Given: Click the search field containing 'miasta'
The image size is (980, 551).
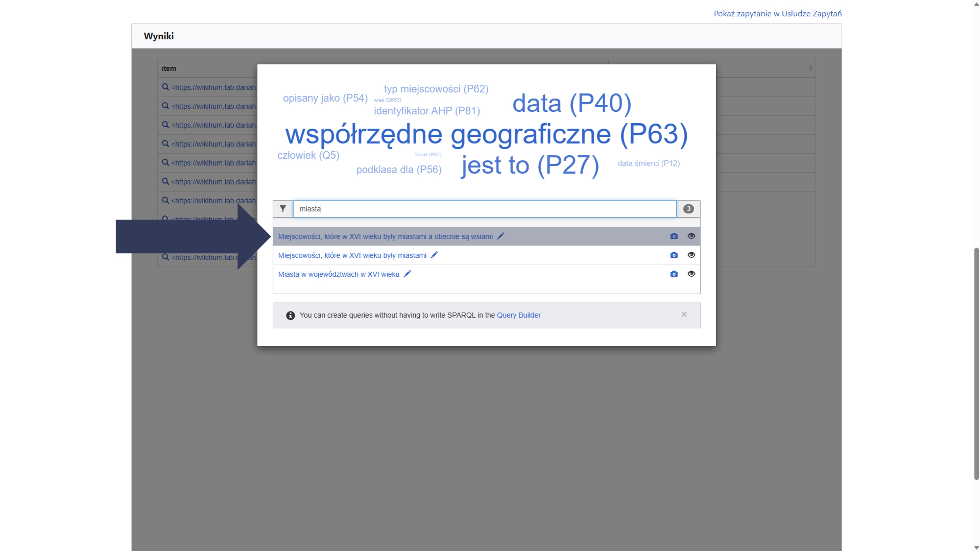Looking at the screenshot, I should (x=484, y=209).
